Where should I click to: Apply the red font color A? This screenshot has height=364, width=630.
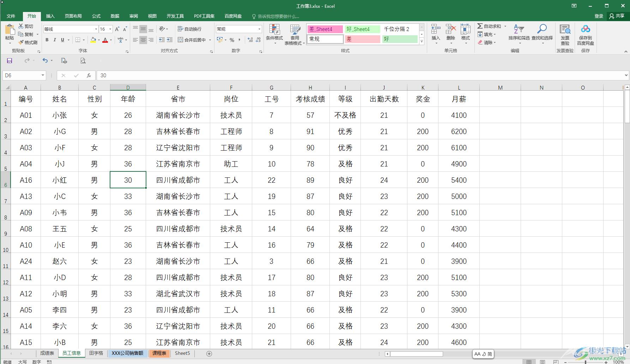[105, 40]
